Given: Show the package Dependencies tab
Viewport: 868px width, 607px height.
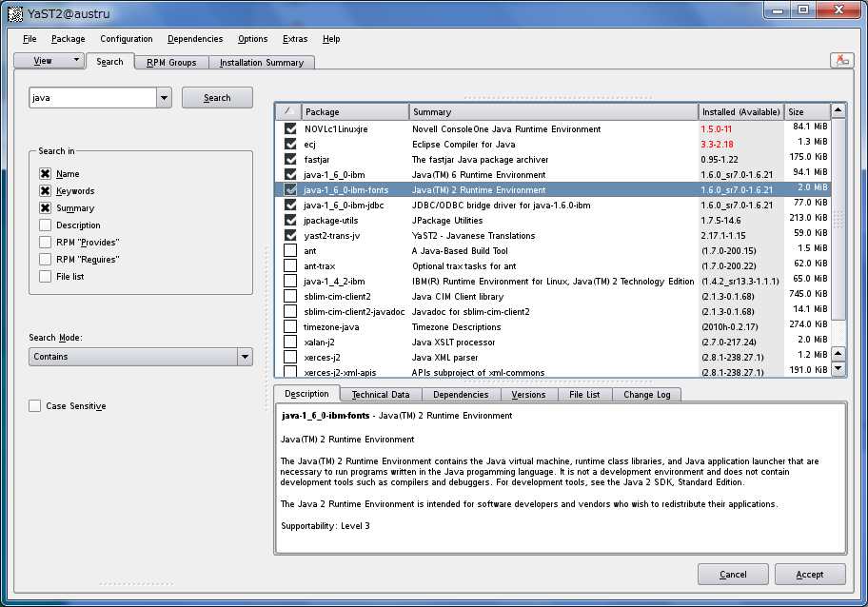Looking at the screenshot, I should coord(461,395).
